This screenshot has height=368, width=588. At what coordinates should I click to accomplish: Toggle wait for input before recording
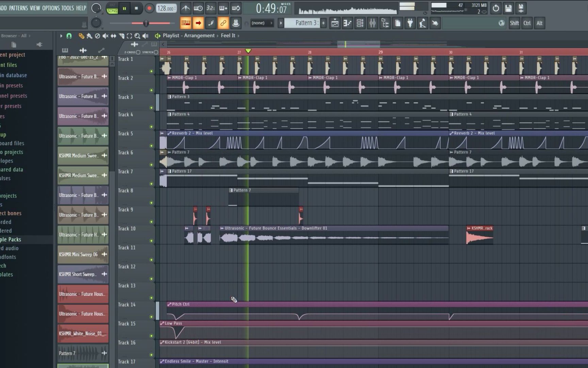coord(198,8)
